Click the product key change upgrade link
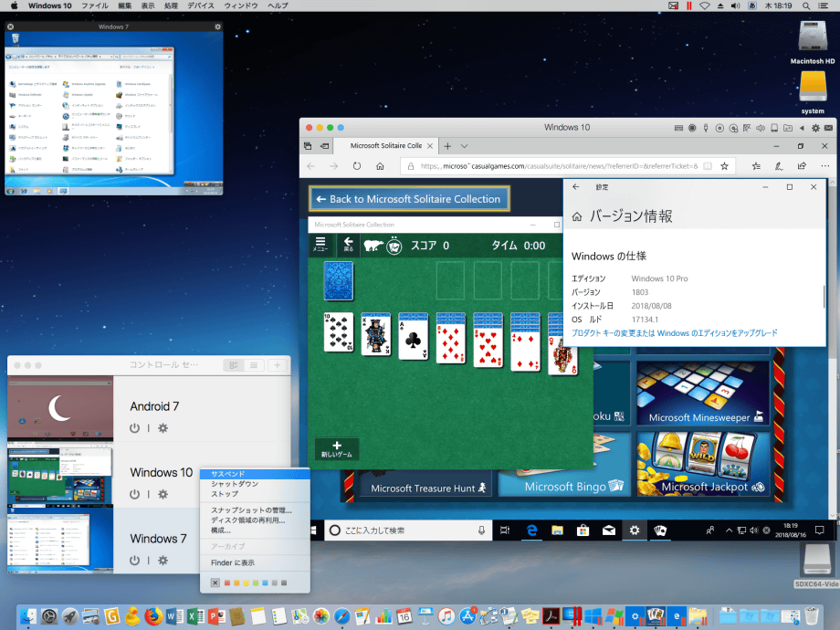The width and height of the screenshot is (840, 630). pos(675,333)
